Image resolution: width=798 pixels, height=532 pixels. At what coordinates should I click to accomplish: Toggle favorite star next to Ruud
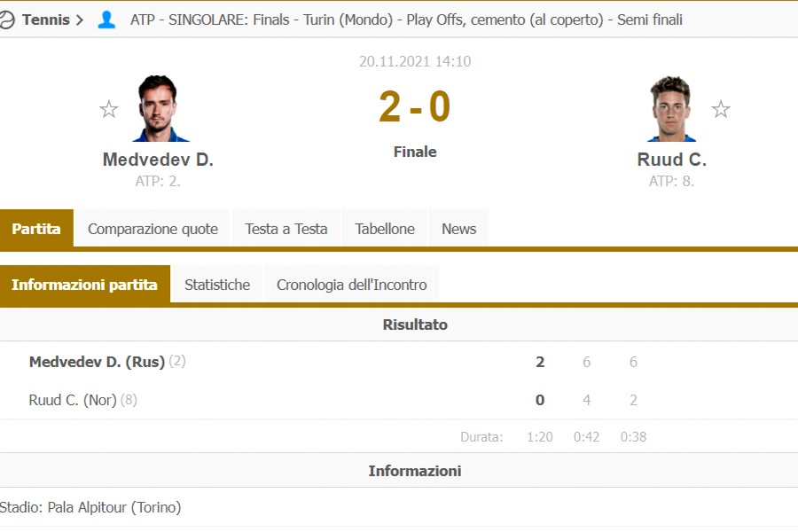pos(721,110)
